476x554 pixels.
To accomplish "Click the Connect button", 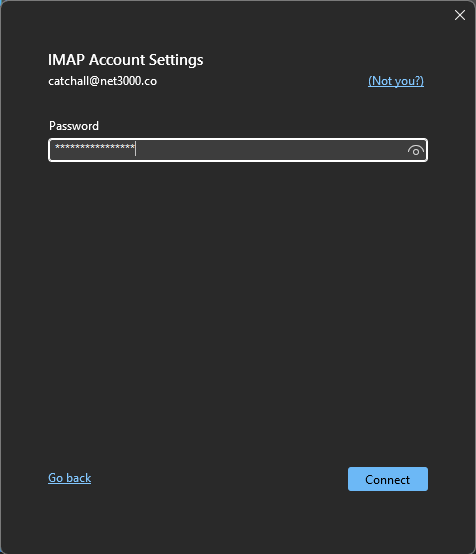I will [388, 479].
